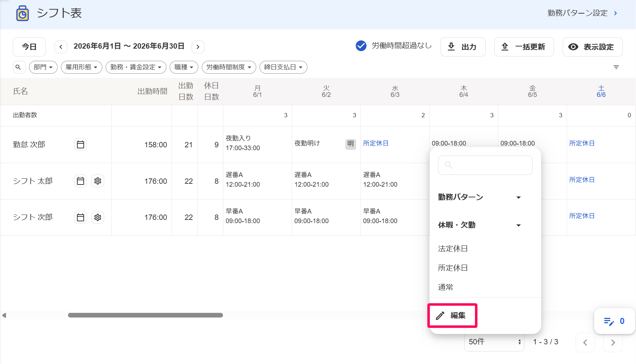Open 表示設定 eye button
The width and height of the screenshot is (636, 364).
(592, 47)
